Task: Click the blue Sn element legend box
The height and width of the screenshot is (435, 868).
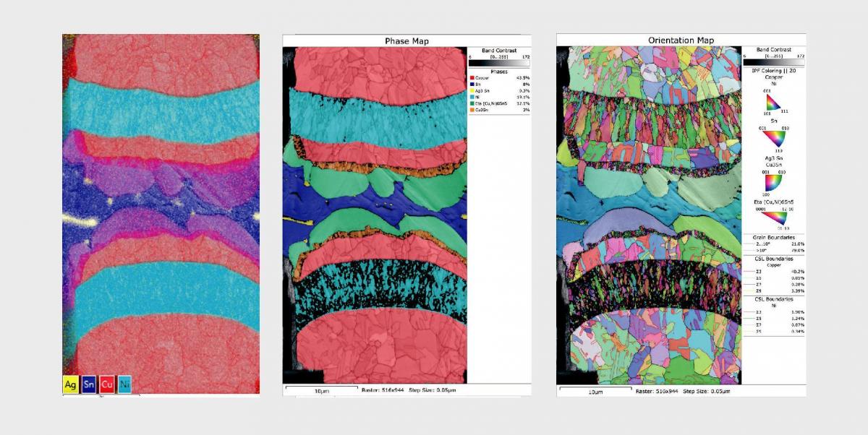Action: tap(88, 384)
